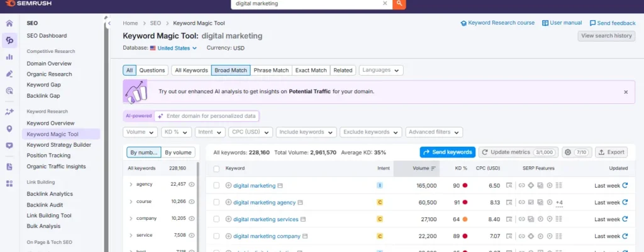Select the Questions tab

click(x=152, y=71)
